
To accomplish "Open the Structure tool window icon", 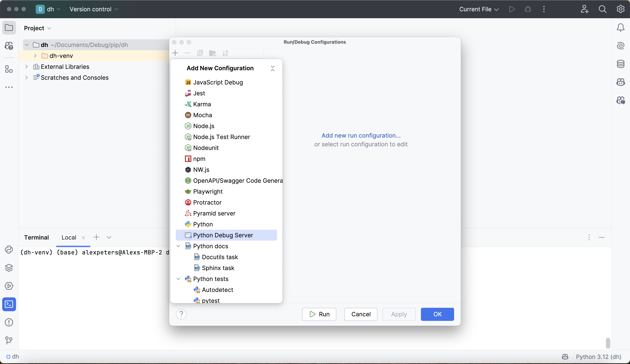I will pos(9,69).
